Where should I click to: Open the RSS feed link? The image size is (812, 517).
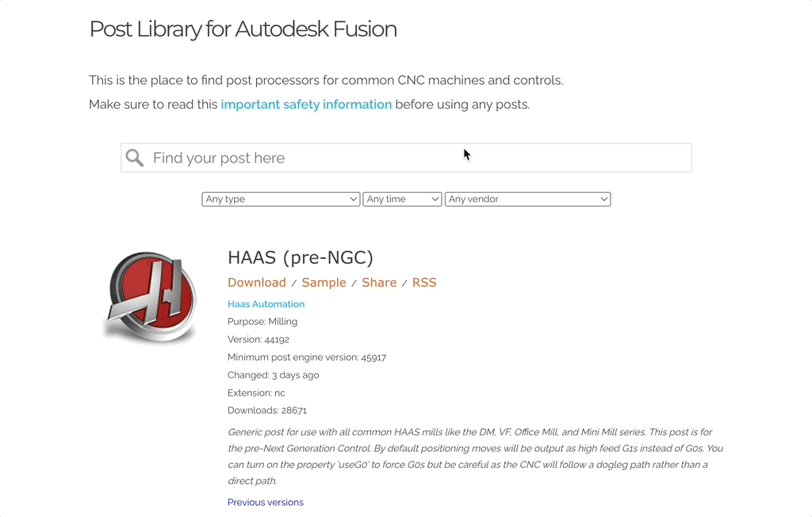click(424, 282)
